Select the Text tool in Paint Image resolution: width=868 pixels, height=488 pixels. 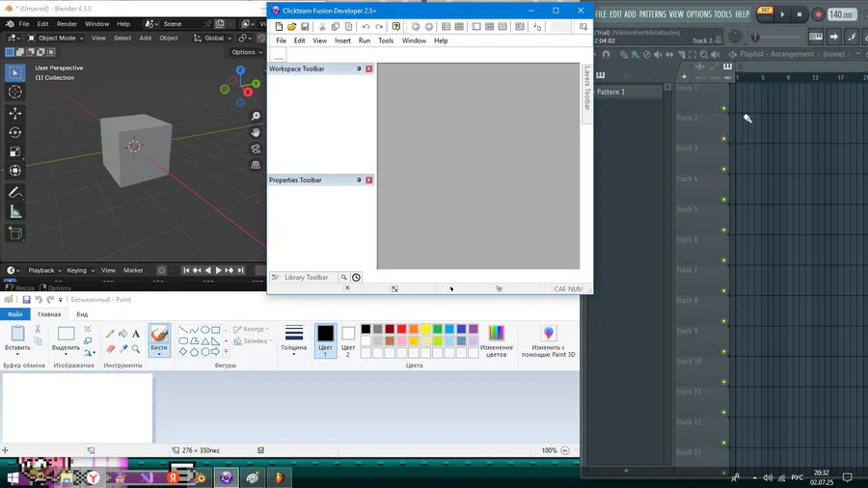coord(136,334)
